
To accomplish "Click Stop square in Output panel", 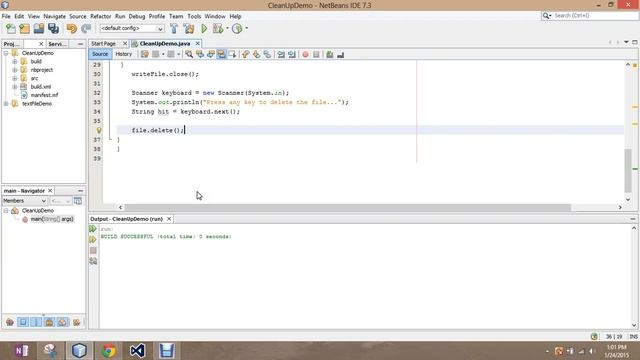I will pos(93,250).
